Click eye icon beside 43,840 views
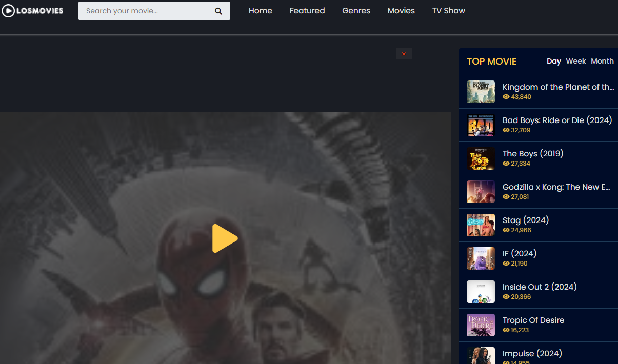The image size is (618, 364). point(506,97)
